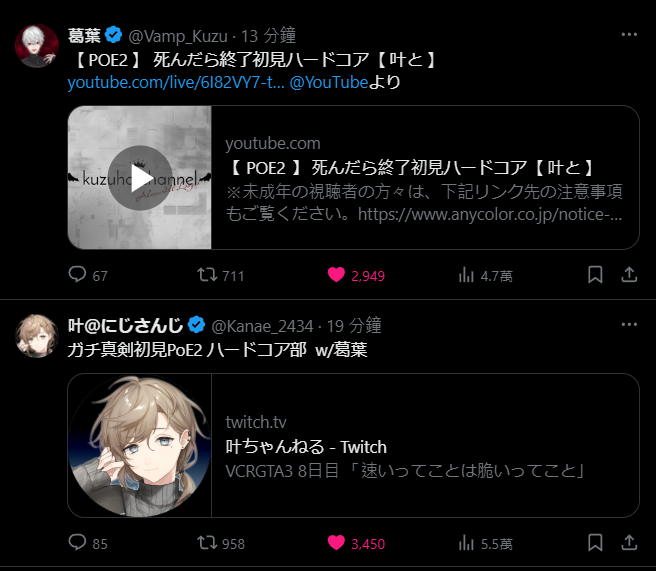Image resolution: width=656 pixels, height=571 pixels.
Task: Open @Kanae_2434 profile handle
Action: pyautogui.click(x=262, y=326)
